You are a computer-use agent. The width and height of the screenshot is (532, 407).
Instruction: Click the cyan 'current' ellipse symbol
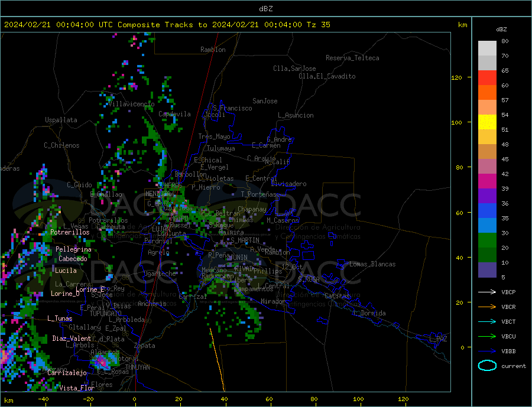(x=487, y=366)
